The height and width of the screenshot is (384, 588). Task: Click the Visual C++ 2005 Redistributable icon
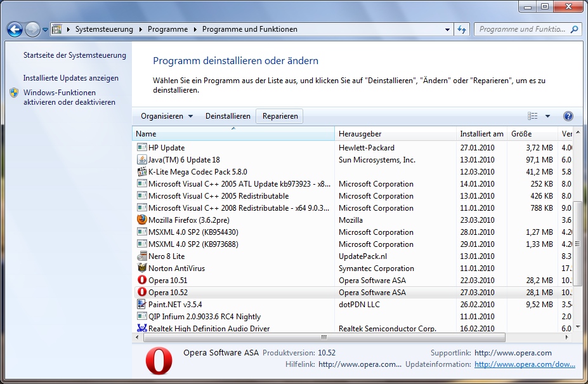coord(141,195)
